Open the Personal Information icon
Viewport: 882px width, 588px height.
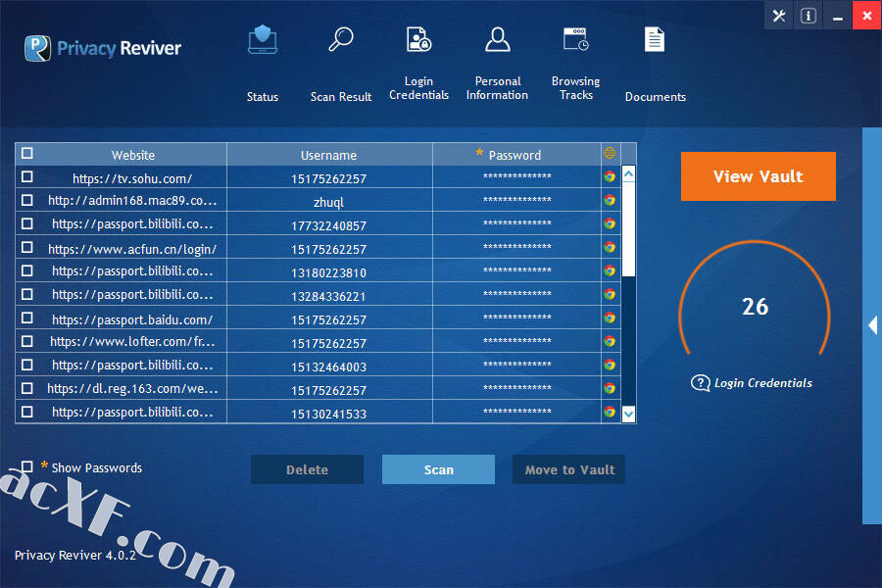tap(497, 40)
